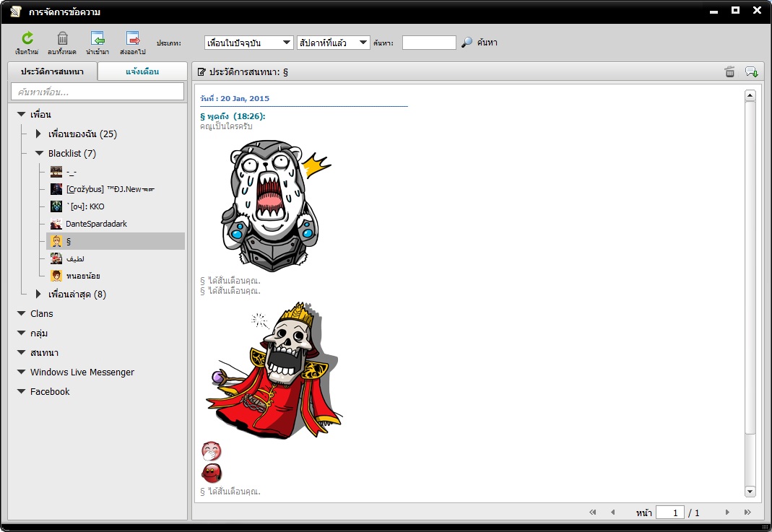Click the export (ส่งออกไป) icon
The width and height of the screenshot is (772, 532).
(x=133, y=38)
